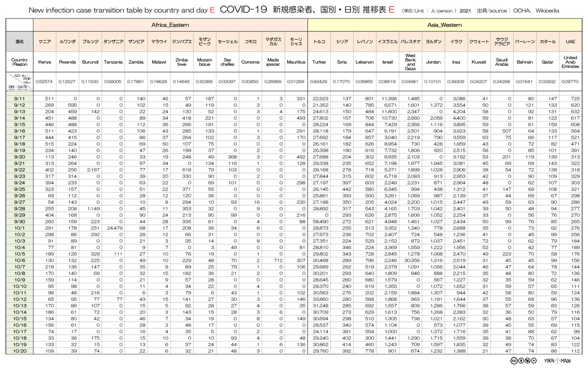Click the サウジアラビア Japanese header cell

coord(502,42)
